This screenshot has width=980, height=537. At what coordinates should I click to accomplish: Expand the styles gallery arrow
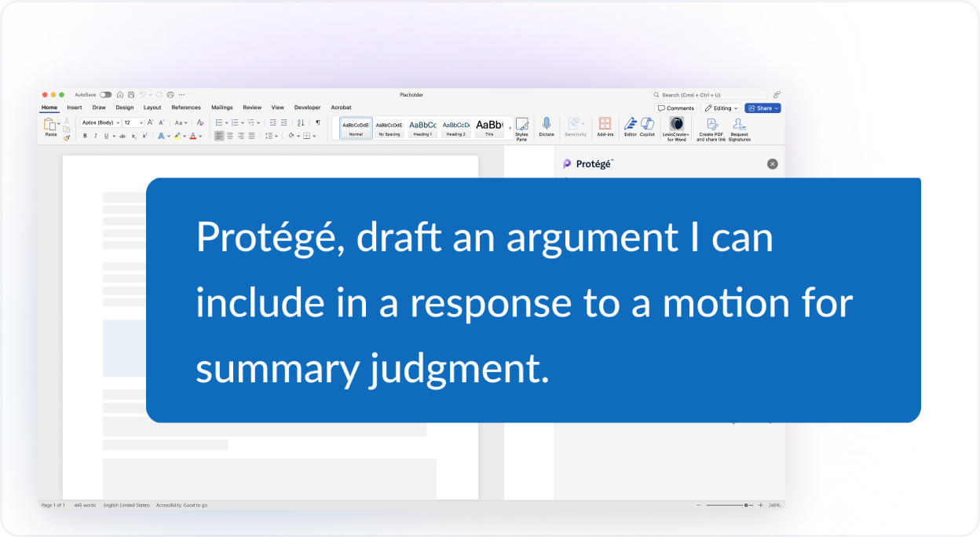510,127
